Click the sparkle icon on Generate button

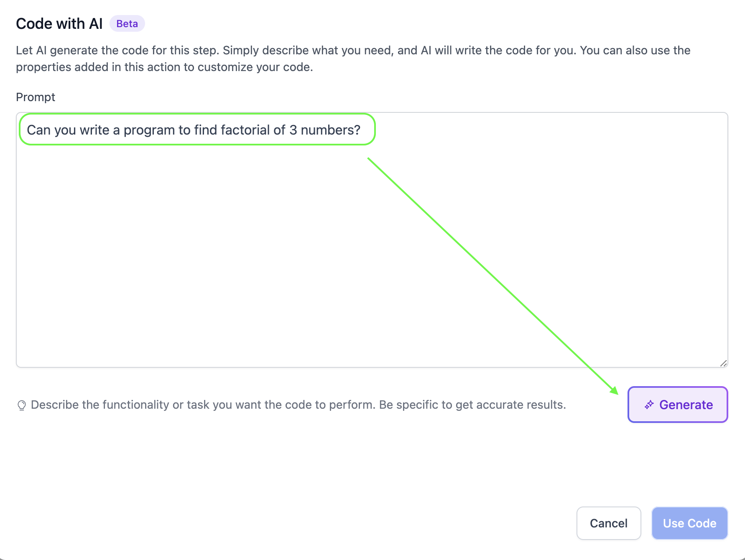649,405
